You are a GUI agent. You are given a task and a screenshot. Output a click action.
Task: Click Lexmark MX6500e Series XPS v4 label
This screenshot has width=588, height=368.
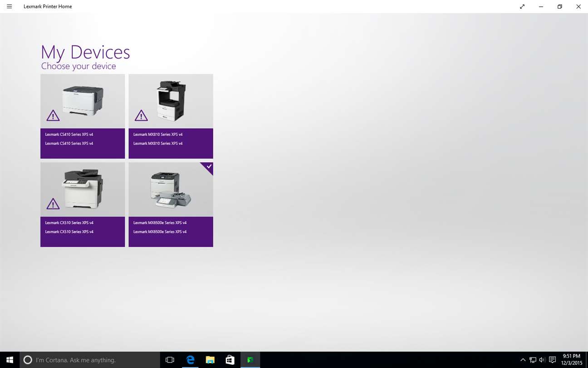(x=160, y=223)
